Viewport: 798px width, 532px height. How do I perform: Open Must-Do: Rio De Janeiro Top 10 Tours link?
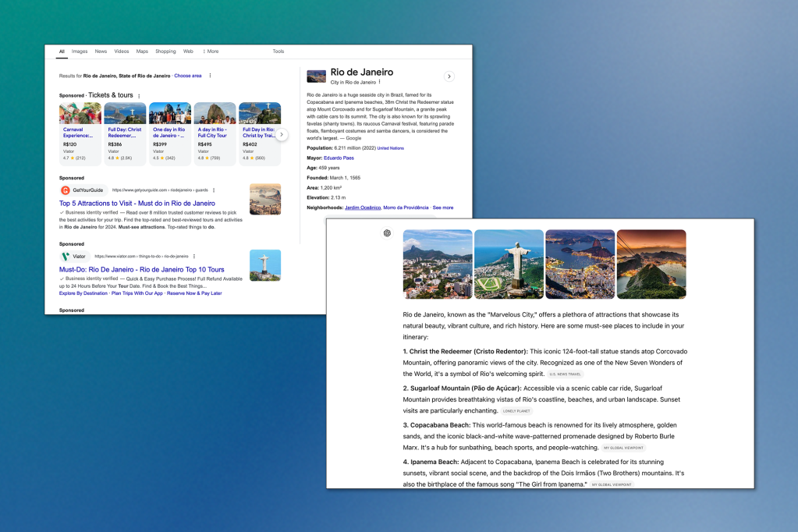coord(141,269)
